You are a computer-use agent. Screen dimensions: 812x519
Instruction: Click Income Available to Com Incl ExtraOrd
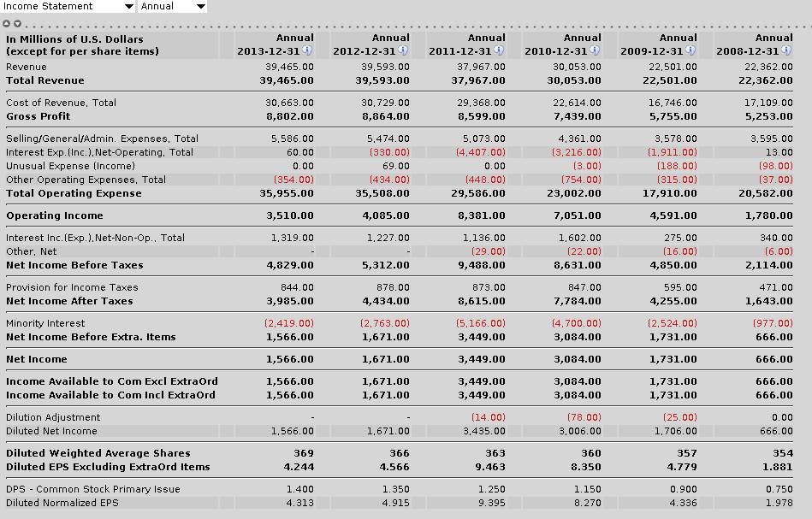click(x=110, y=395)
